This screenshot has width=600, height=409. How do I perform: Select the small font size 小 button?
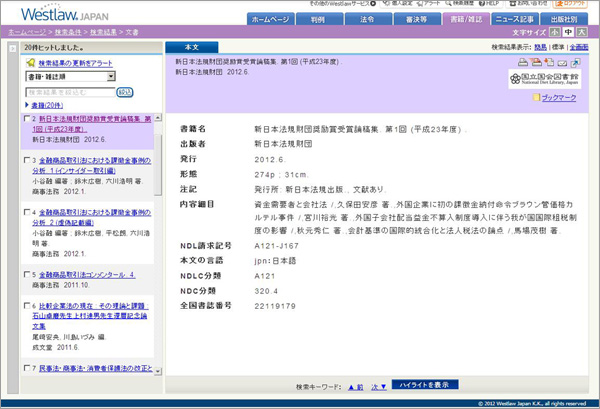553,33
